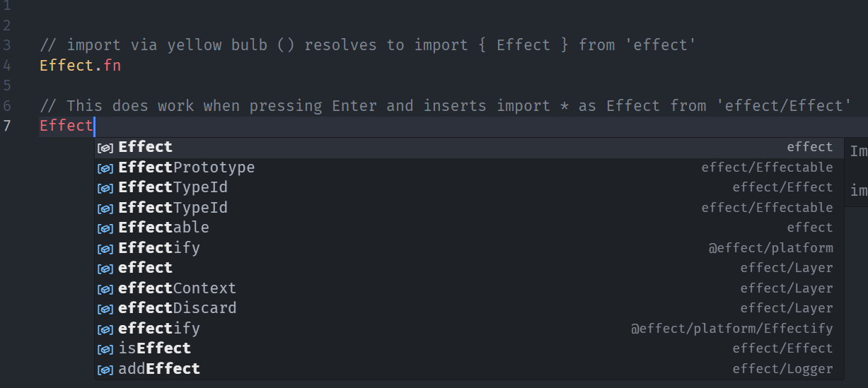Choose EffectTypeId from effect/Effect
The height and width of the screenshot is (388, 868).
coord(173,188)
